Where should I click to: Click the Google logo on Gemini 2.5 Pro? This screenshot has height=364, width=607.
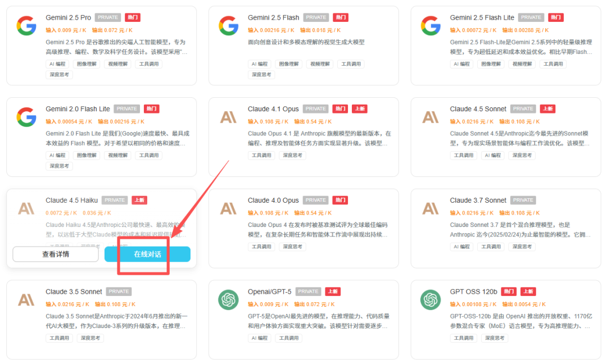[26, 26]
